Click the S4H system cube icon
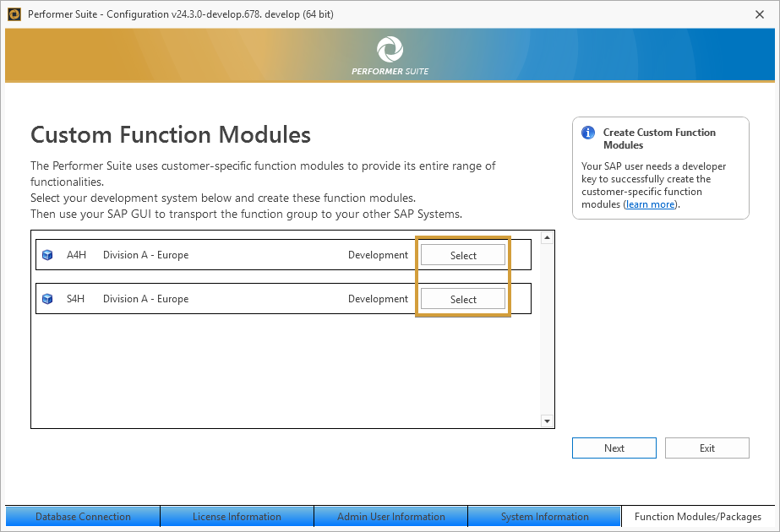This screenshot has width=780, height=532. (47, 299)
